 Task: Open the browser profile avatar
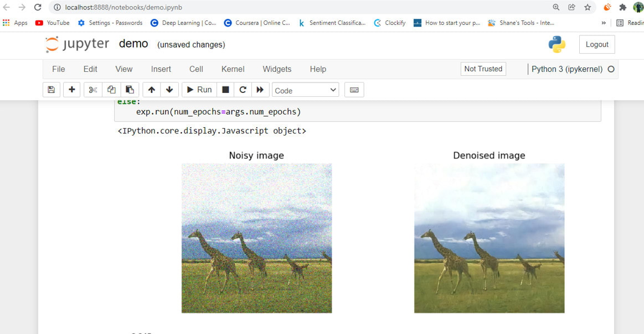point(638,7)
